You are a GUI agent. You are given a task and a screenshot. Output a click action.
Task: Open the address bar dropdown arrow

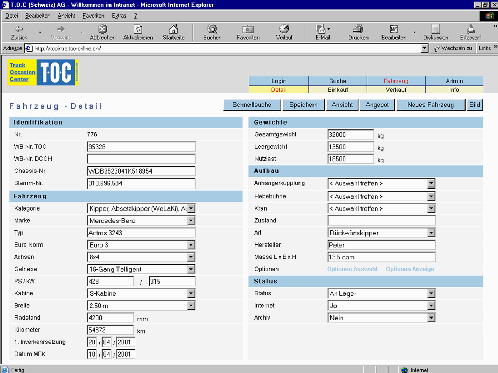tap(424, 49)
